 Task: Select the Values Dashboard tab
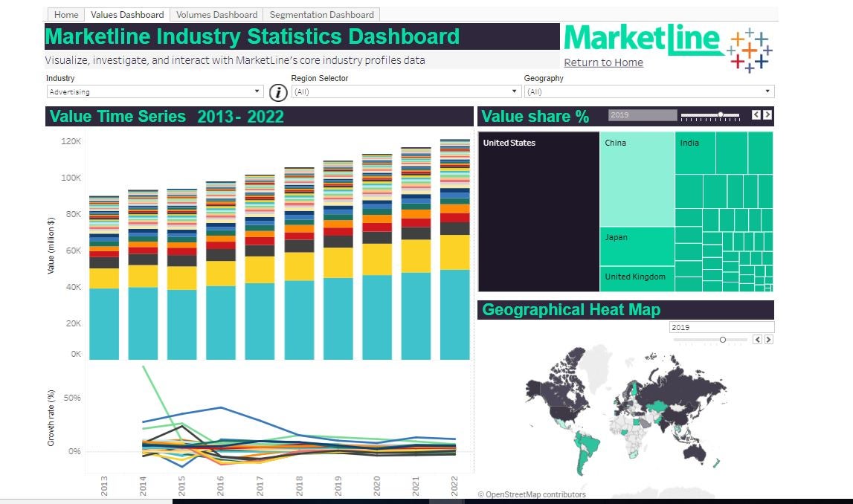tap(127, 15)
